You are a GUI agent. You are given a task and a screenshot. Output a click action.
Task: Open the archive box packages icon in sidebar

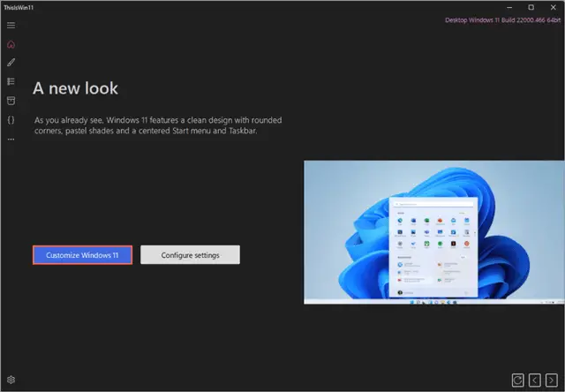11,101
